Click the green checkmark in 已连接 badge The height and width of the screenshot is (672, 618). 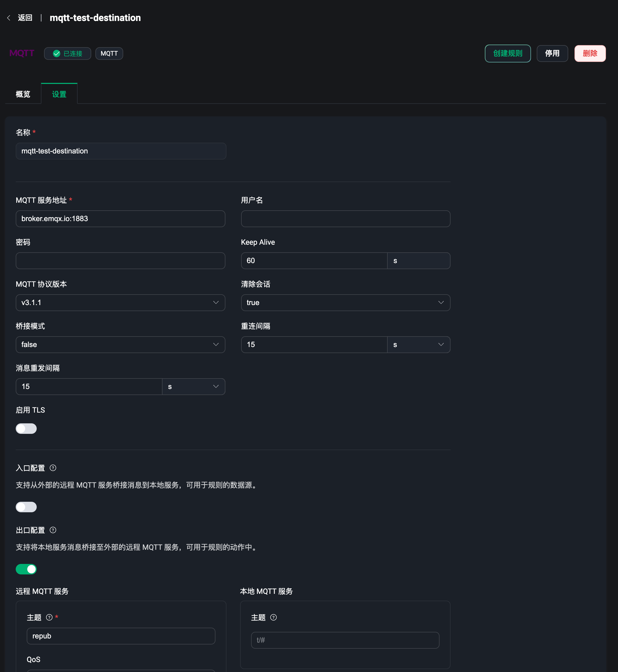click(57, 54)
